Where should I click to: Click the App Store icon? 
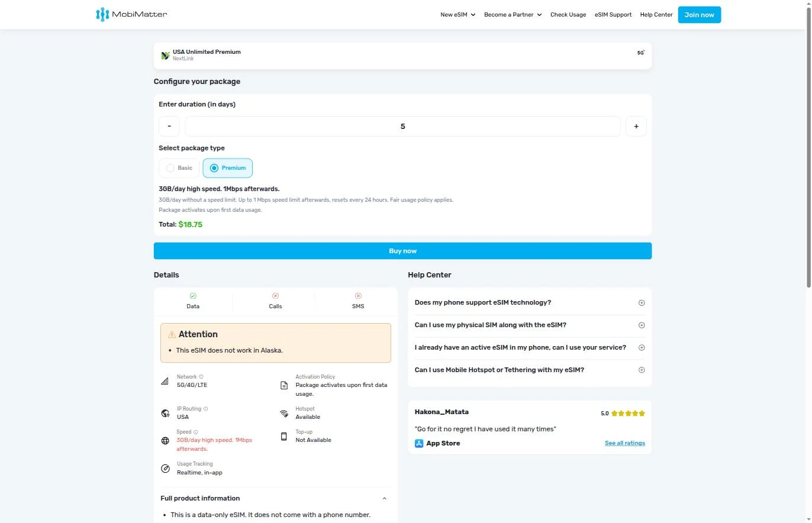419,443
